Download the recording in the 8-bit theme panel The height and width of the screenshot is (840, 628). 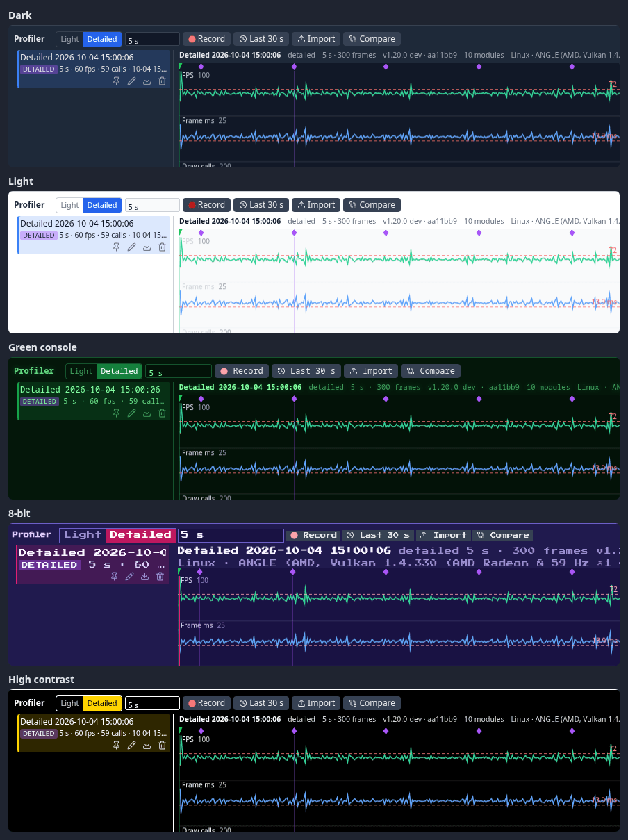coord(144,576)
